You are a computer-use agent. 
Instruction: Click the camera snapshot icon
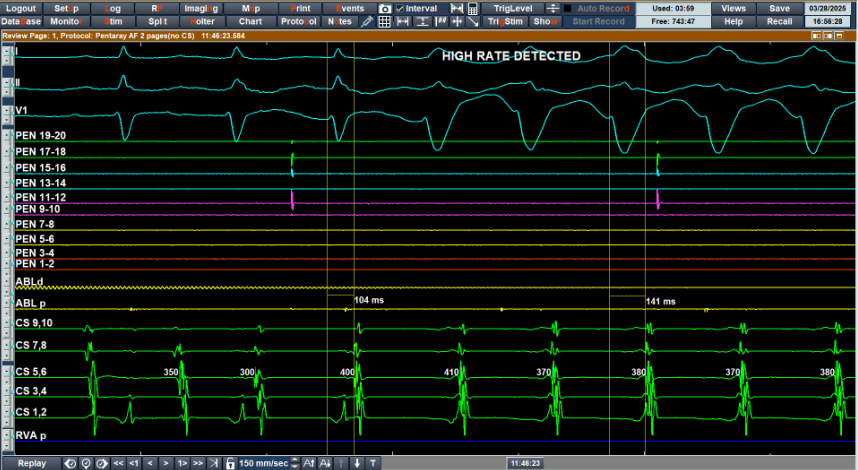coord(385,9)
